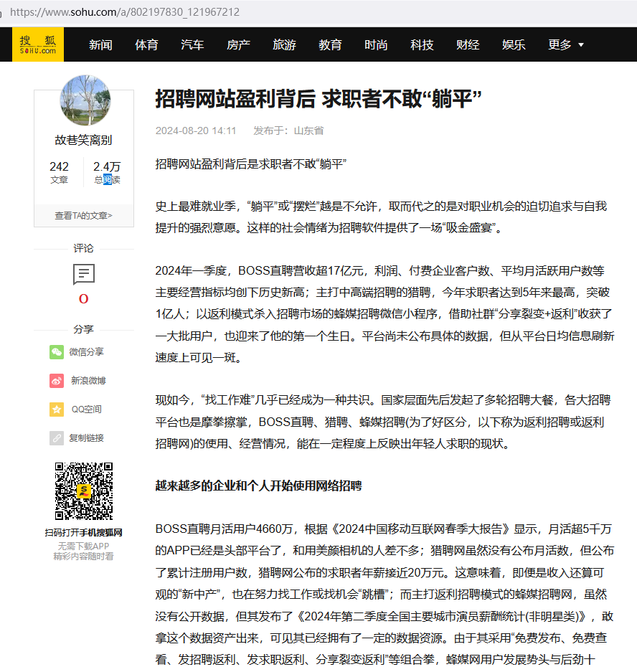Select the 房产 navigation item

tap(238, 44)
